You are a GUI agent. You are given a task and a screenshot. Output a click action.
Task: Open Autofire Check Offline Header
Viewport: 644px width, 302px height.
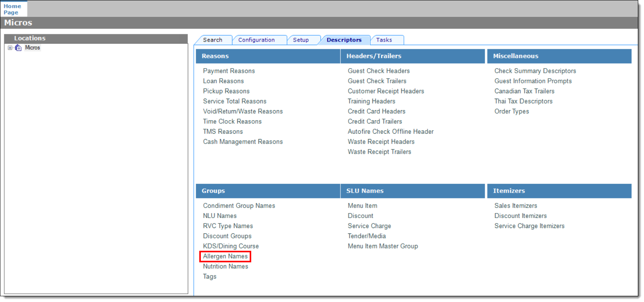390,131
